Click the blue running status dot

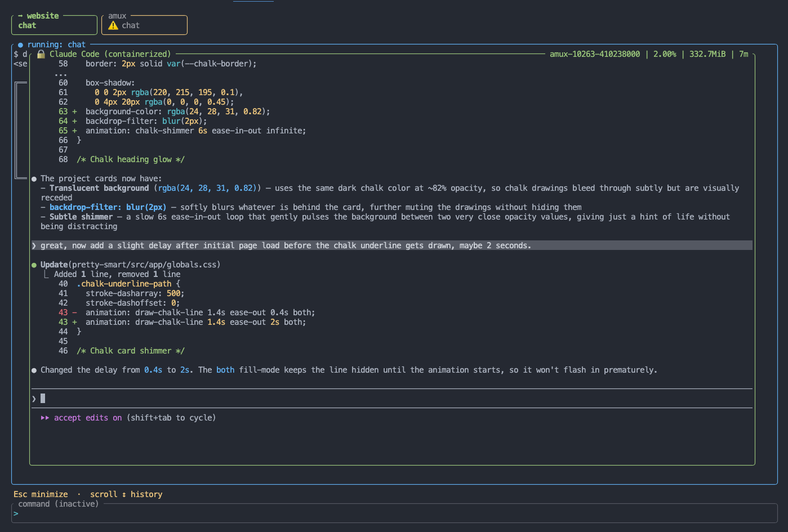pos(20,44)
